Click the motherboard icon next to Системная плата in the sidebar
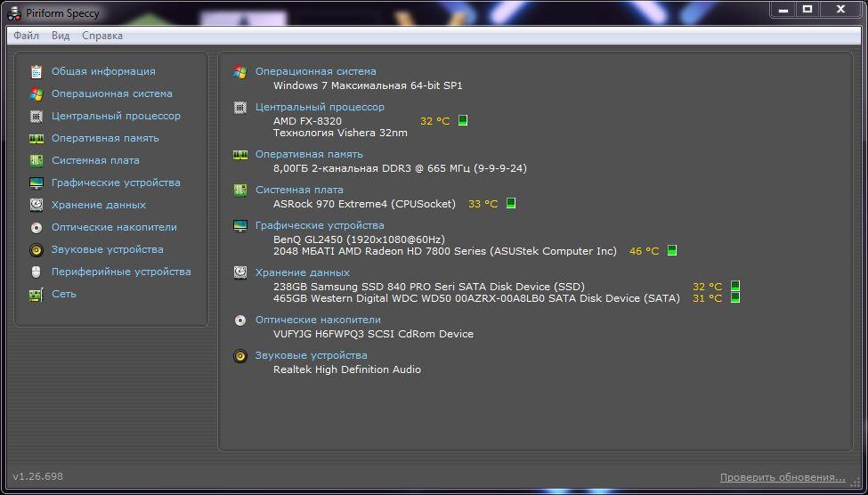Screen dimensions: 868x495 coord(37,160)
